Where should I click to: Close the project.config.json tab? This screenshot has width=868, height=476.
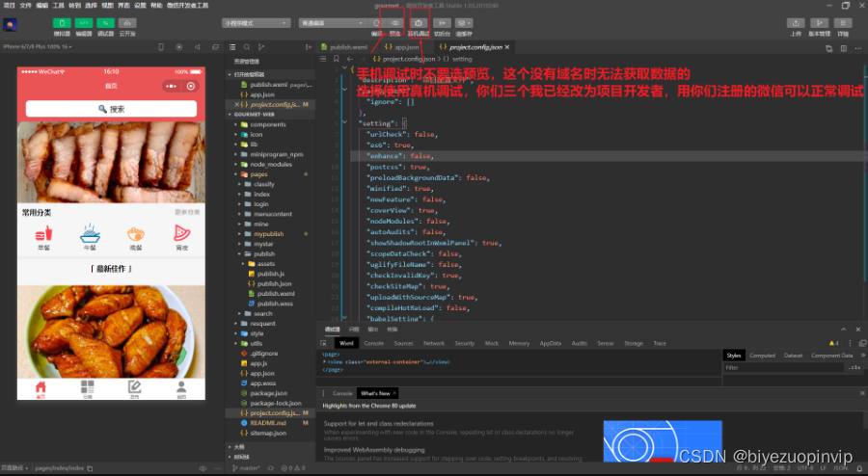[506, 47]
